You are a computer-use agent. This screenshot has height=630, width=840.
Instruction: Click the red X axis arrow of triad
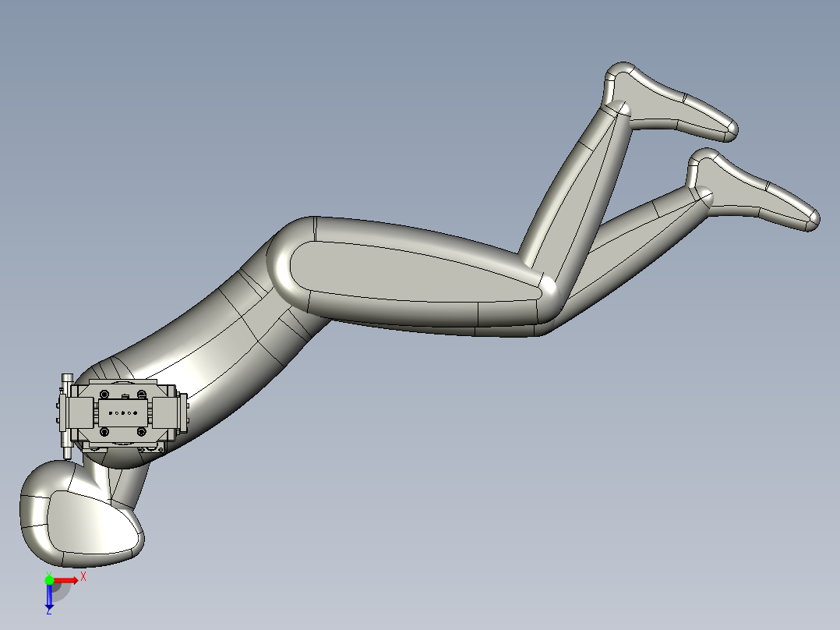tap(66, 581)
